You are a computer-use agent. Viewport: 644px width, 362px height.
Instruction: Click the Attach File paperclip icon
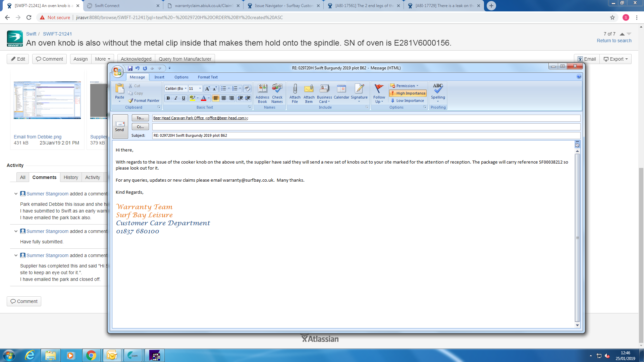(295, 89)
